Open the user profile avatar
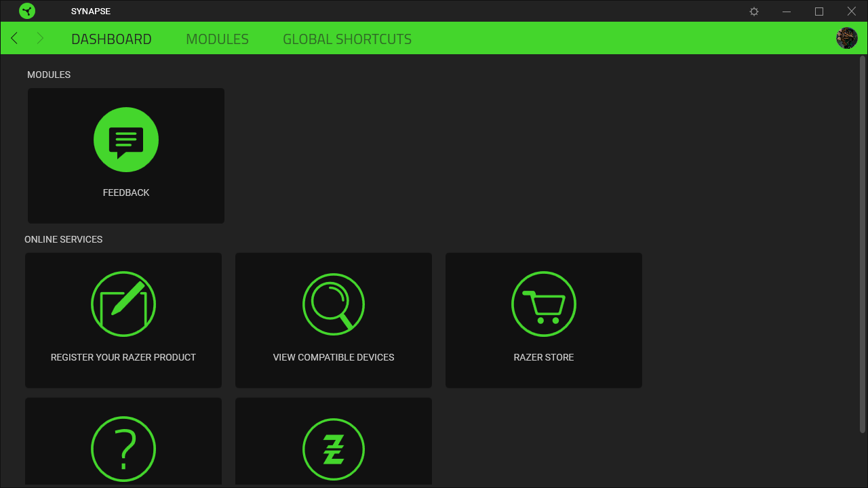Viewport: 868px width, 488px height. (847, 38)
